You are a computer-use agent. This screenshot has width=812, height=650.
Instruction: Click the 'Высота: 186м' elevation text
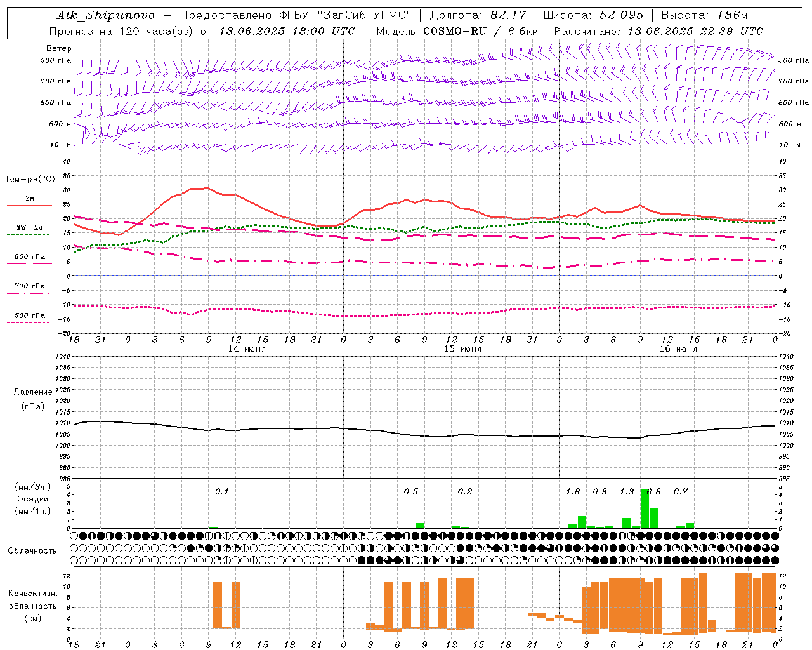[x=704, y=15]
